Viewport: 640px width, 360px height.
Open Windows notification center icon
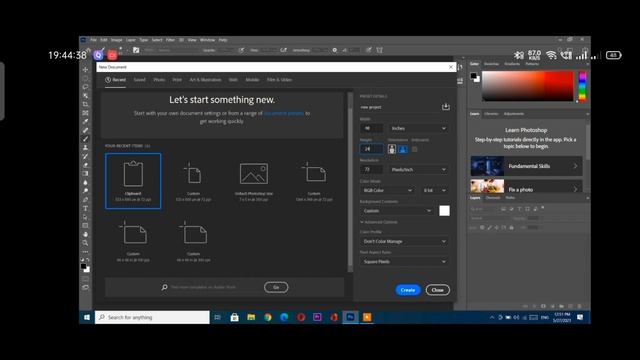(x=580, y=317)
